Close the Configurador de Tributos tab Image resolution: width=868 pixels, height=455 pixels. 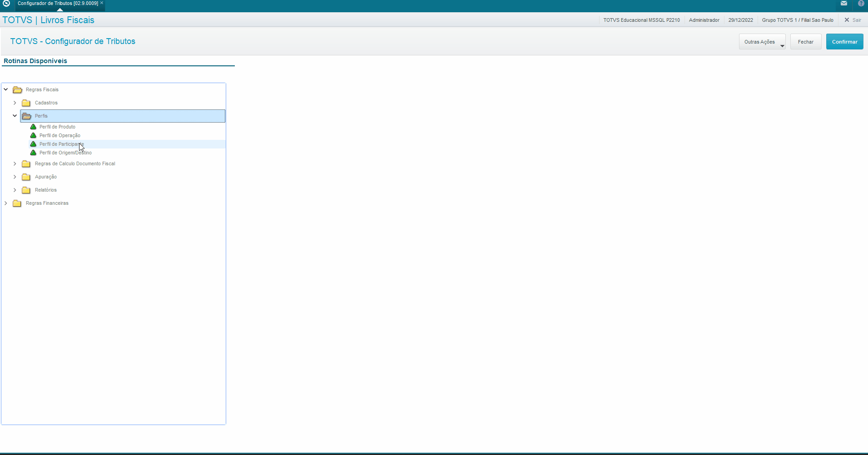coord(102,3)
